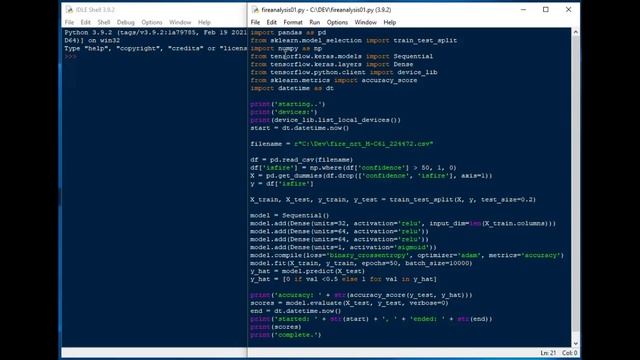This screenshot has height=360, width=640.
Task: Click the model.evaluate scores line
Action: (x=349, y=303)
